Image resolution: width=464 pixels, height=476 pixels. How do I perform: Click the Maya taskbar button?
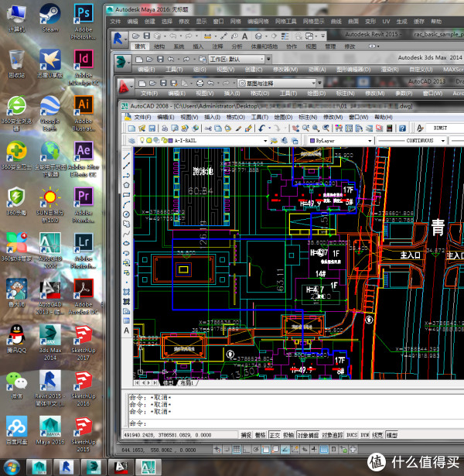click(39, 467)
